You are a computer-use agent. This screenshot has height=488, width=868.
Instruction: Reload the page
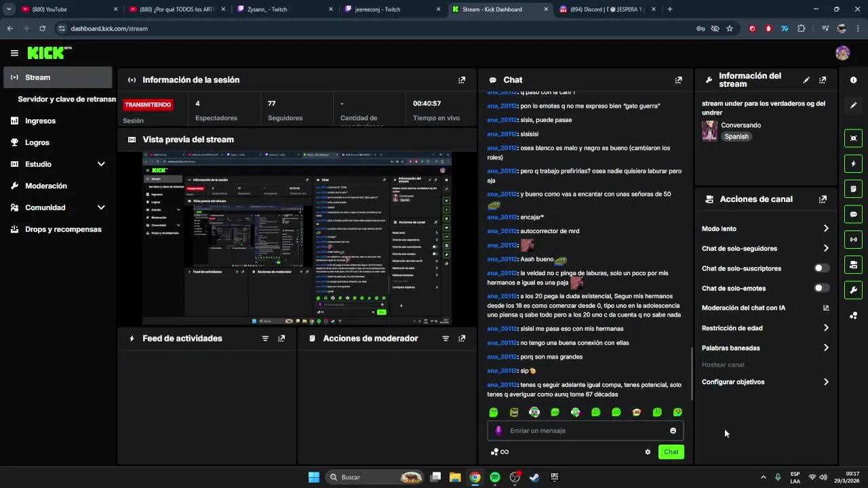tap(42, 28)
